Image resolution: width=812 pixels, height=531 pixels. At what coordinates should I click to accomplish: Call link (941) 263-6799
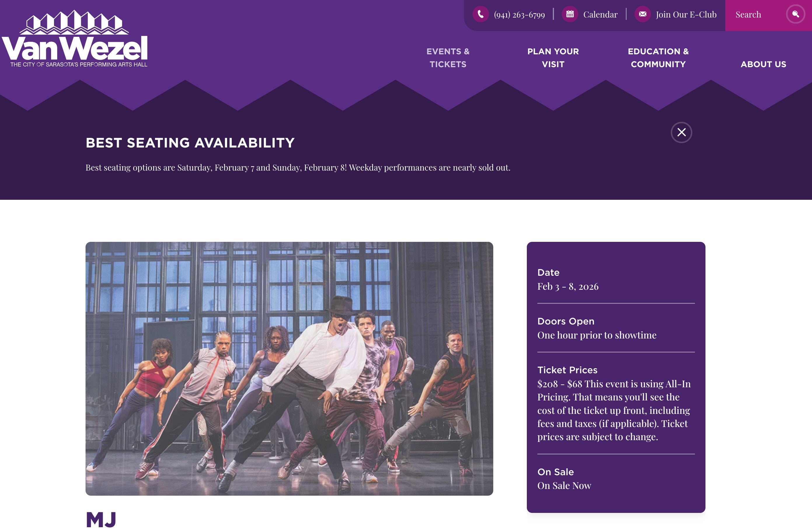519,15
